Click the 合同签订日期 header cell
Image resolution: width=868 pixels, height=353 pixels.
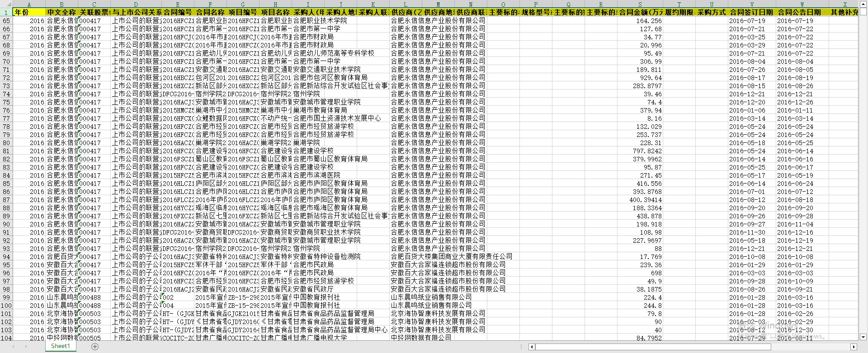click(x=751, y=12)
